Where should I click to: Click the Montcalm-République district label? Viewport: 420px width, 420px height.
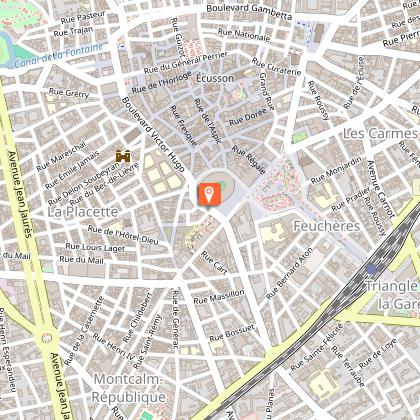(128, 388)
